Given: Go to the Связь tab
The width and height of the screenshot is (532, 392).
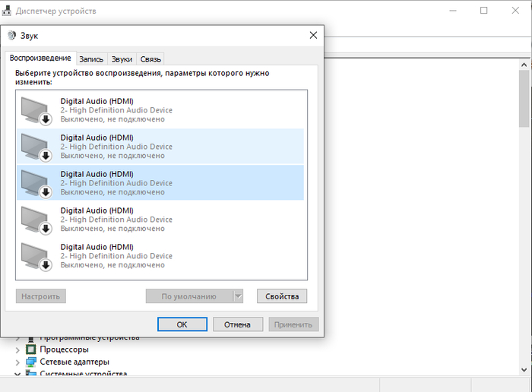Looking at the screenshot, I should [150, 58].
